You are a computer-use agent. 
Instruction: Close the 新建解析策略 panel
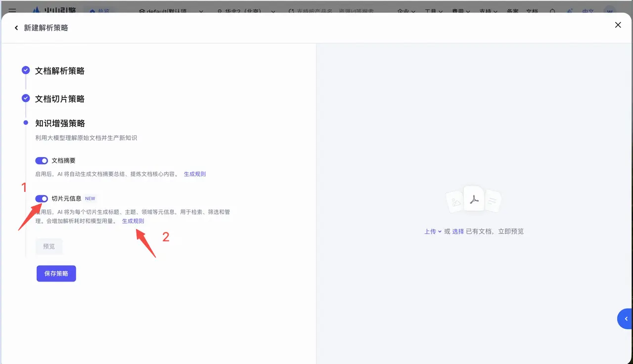tap(618, 25)
